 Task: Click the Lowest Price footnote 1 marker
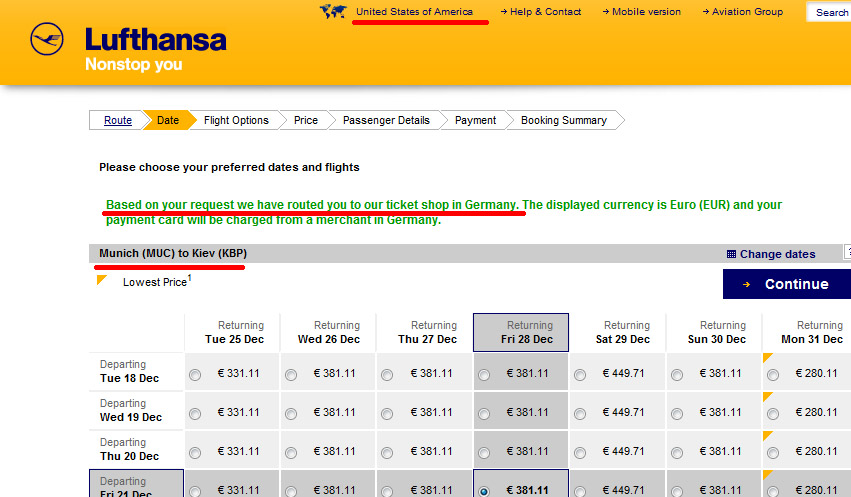point(189,278)
